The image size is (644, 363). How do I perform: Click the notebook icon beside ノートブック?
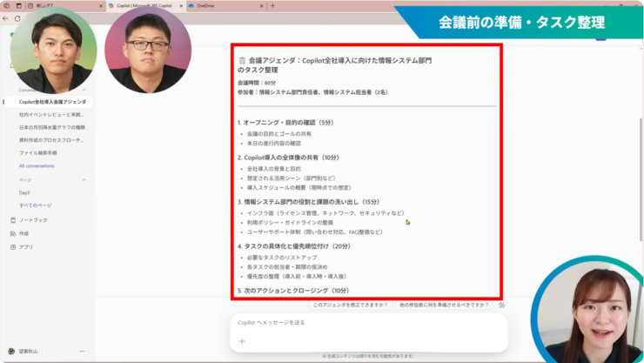[x=13, y=220]
